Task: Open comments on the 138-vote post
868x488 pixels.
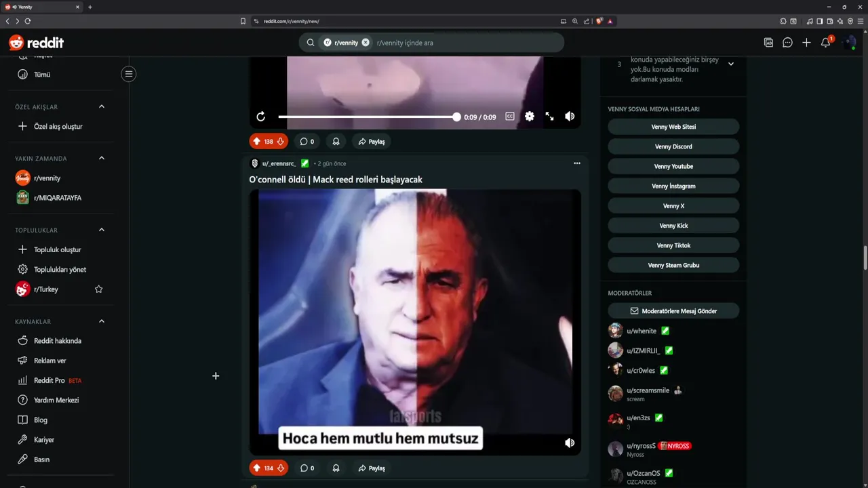Action: (307, 142)
